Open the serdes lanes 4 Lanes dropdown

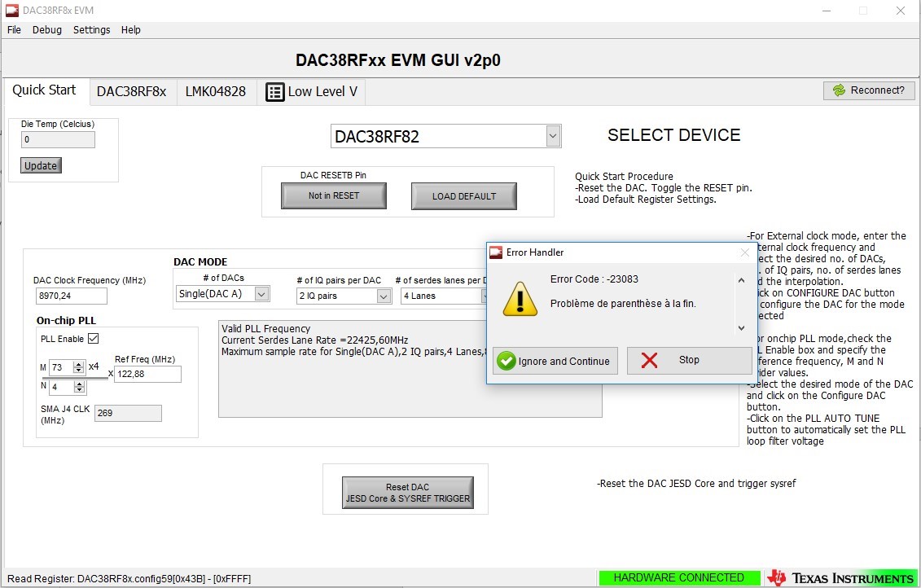pos(484,296)
